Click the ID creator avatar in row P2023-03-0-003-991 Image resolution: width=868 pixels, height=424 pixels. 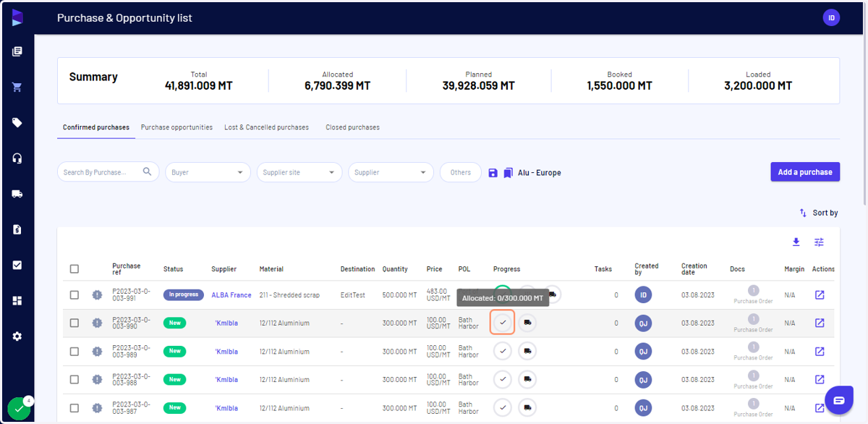coord(643,295)
